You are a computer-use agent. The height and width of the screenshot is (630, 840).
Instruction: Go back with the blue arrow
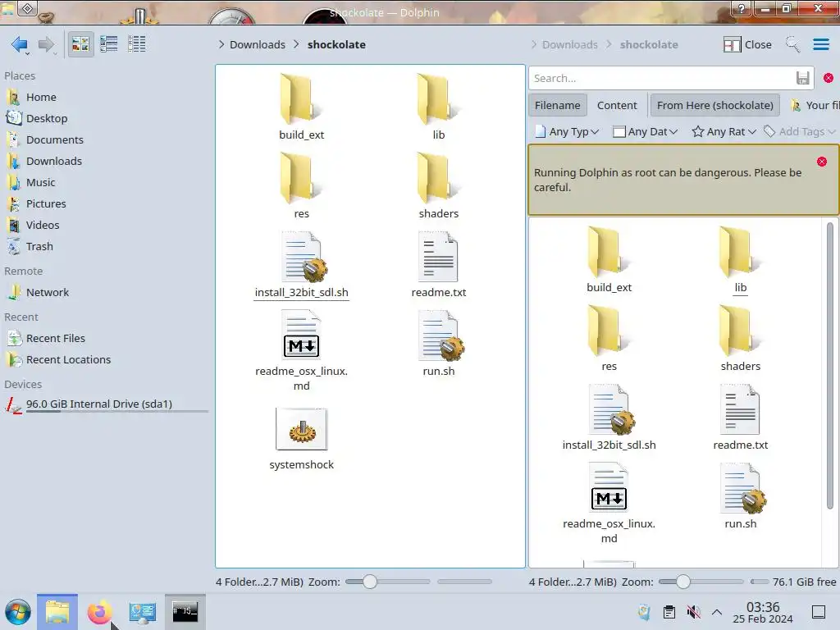click(x=20, y=44)
